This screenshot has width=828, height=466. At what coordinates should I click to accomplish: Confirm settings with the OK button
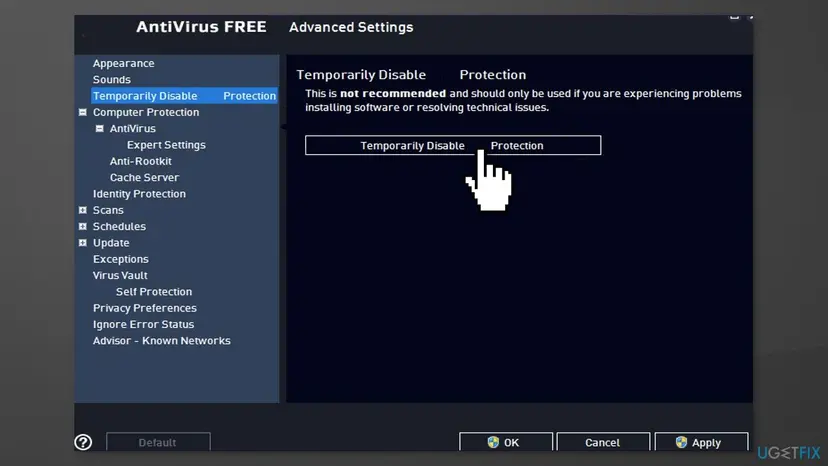coord(505,442)
